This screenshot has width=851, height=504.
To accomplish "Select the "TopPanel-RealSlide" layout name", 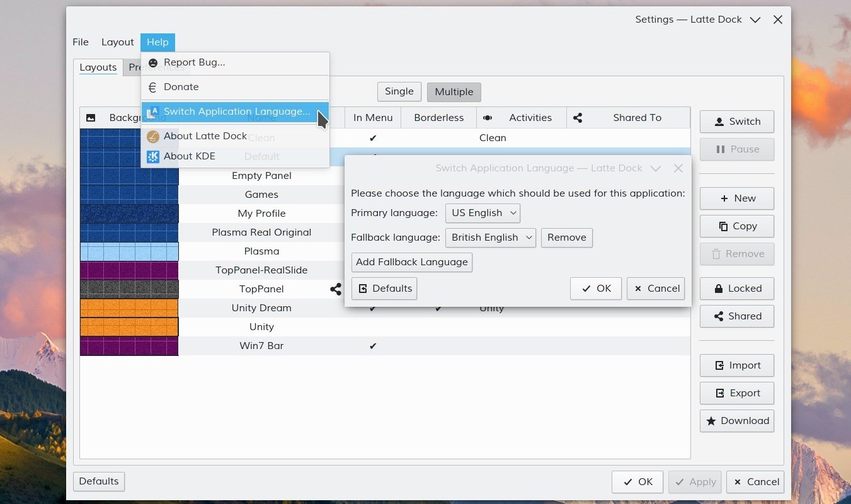I will (261, 270).
